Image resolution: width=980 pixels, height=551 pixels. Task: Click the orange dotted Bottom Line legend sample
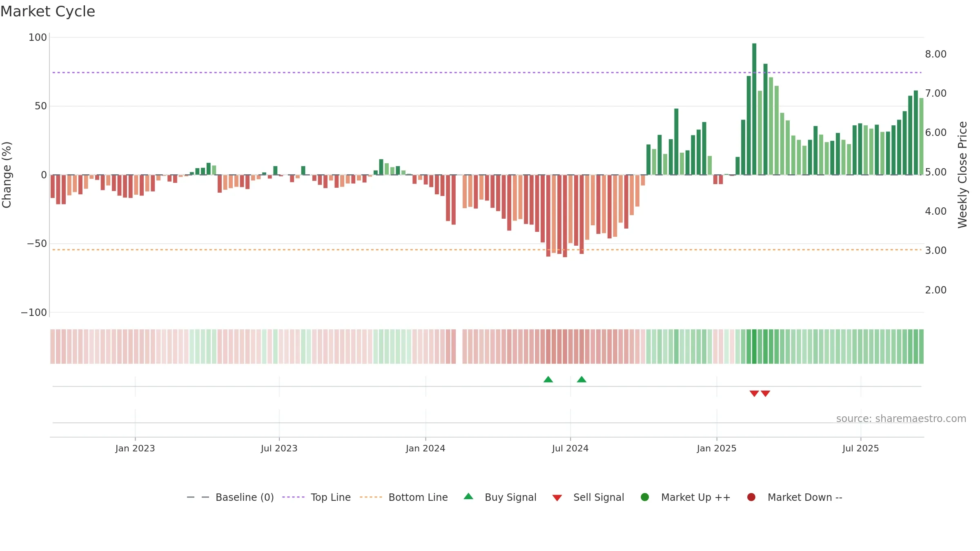click(371, 497)
